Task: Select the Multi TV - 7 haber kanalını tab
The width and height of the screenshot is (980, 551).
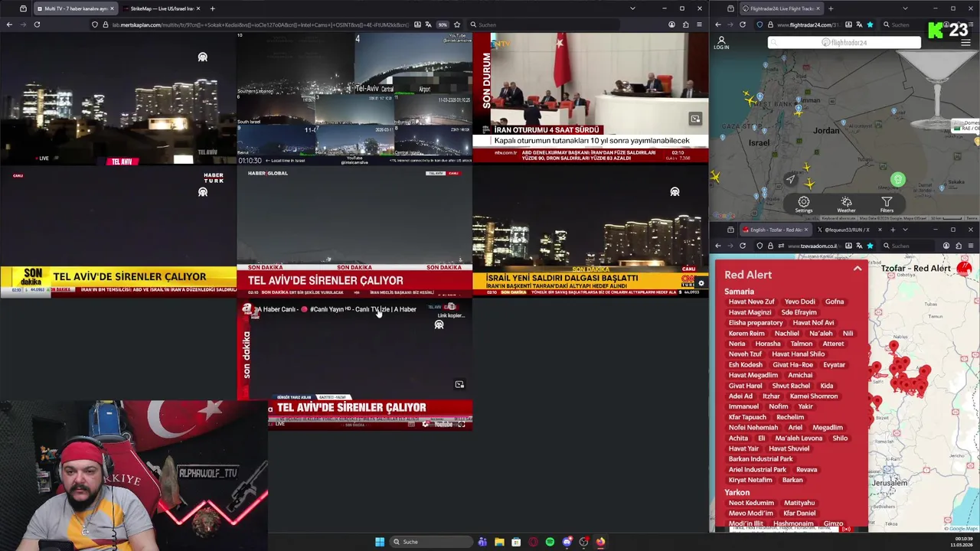Action: click(x=74, y=8)
